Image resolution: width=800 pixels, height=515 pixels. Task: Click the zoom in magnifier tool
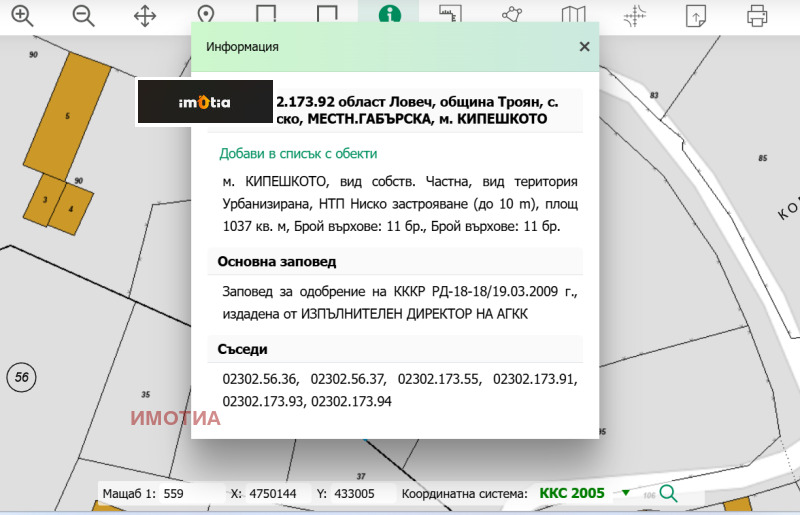click(22, 15)
